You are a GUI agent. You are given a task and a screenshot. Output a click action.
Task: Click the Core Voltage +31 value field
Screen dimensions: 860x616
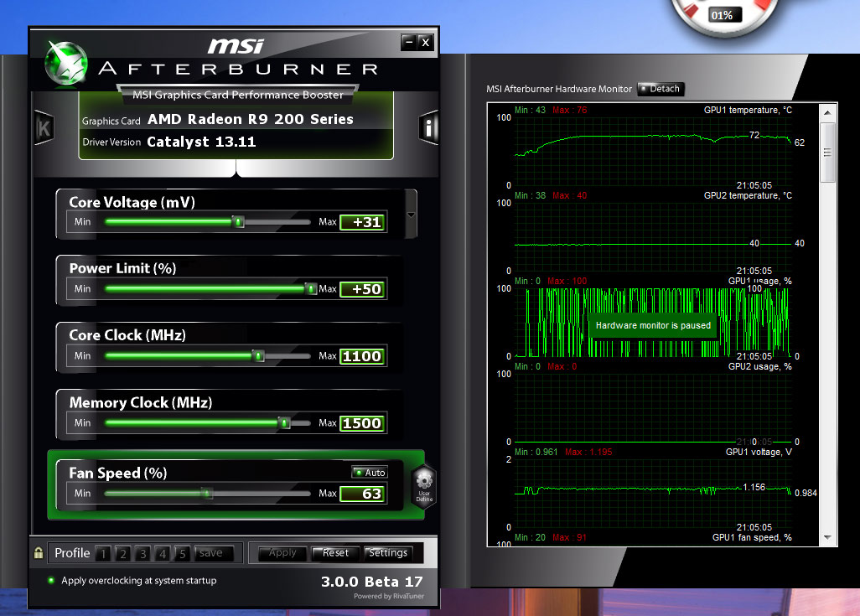point(363,222)
